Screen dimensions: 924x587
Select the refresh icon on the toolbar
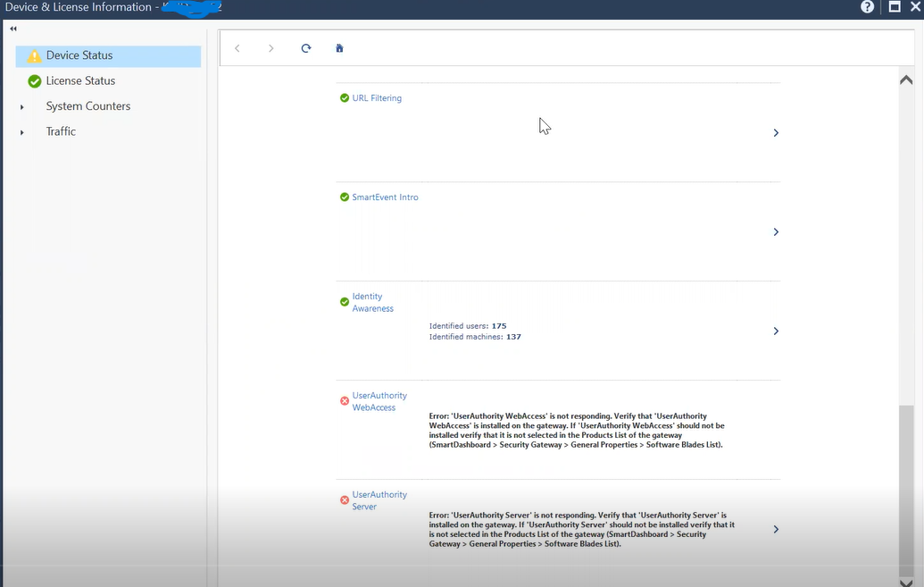pos(305,48)
